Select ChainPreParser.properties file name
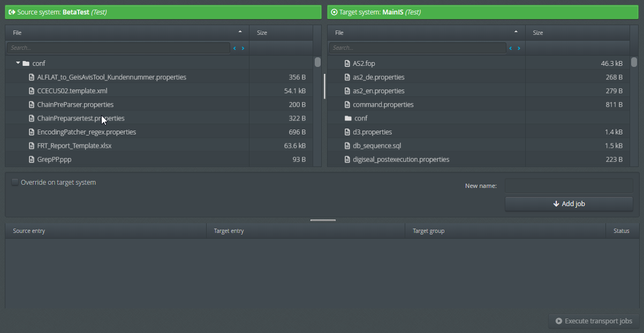Viewport: 644px width, 333px height. pos(75,104)
